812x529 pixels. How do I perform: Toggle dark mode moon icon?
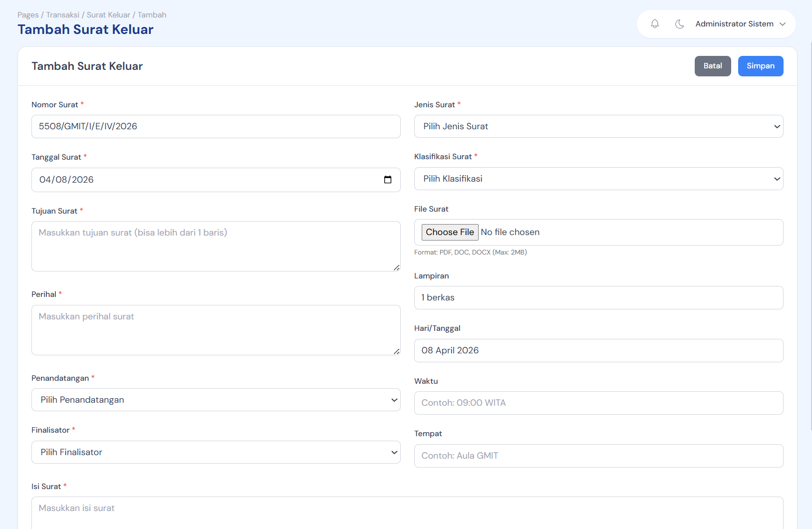679,24
